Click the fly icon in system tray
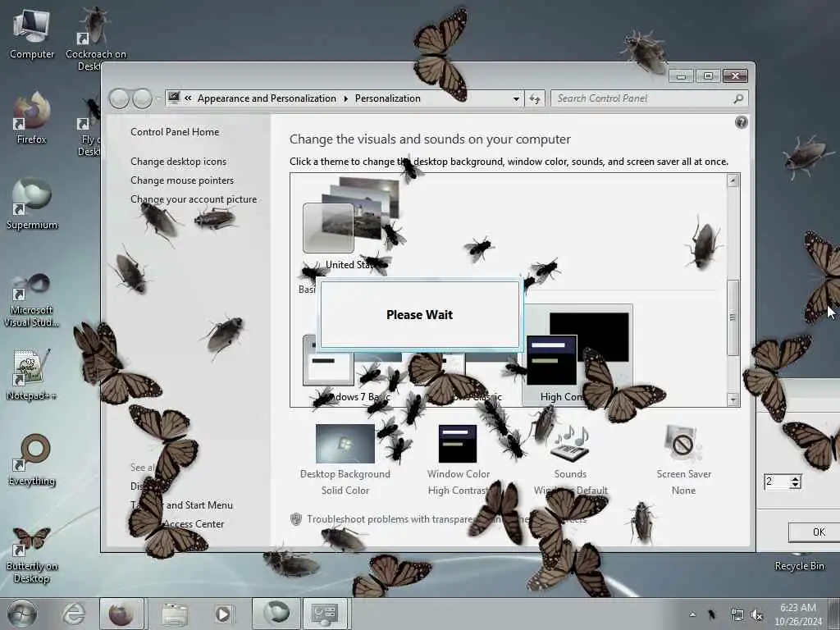 (x=712, y=614)
